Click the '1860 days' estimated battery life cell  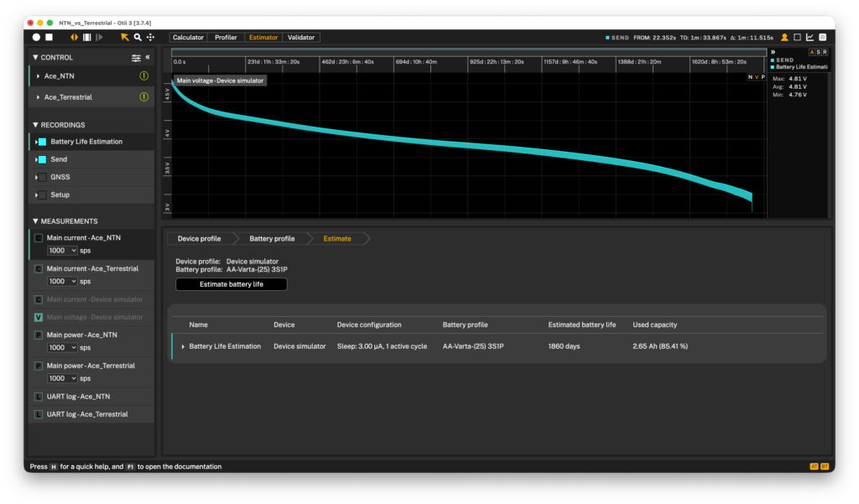coord(564,346)
